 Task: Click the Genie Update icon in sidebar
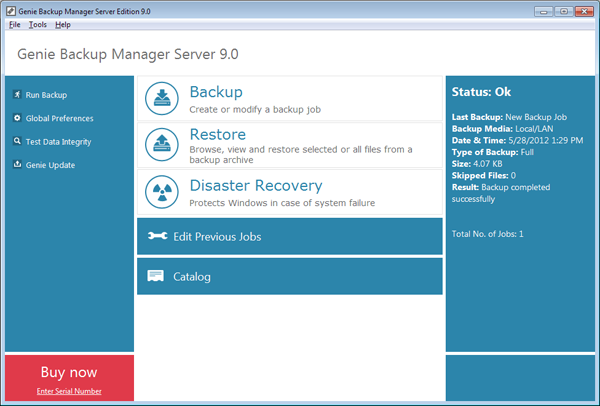17,165
